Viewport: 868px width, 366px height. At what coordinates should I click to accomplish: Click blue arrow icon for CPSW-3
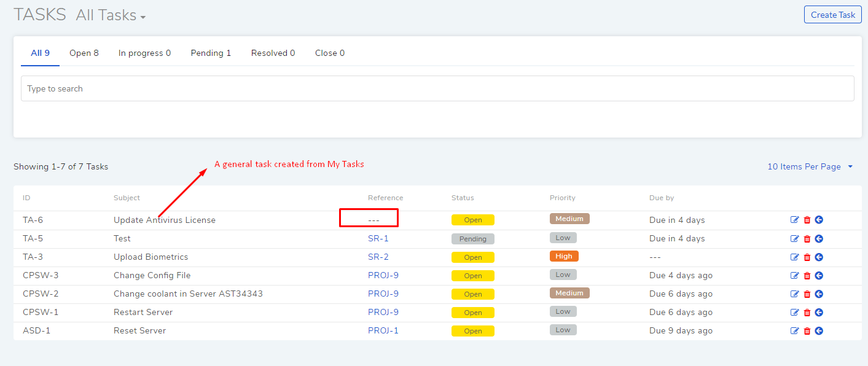pyautogui.click(x=819, y=275)
